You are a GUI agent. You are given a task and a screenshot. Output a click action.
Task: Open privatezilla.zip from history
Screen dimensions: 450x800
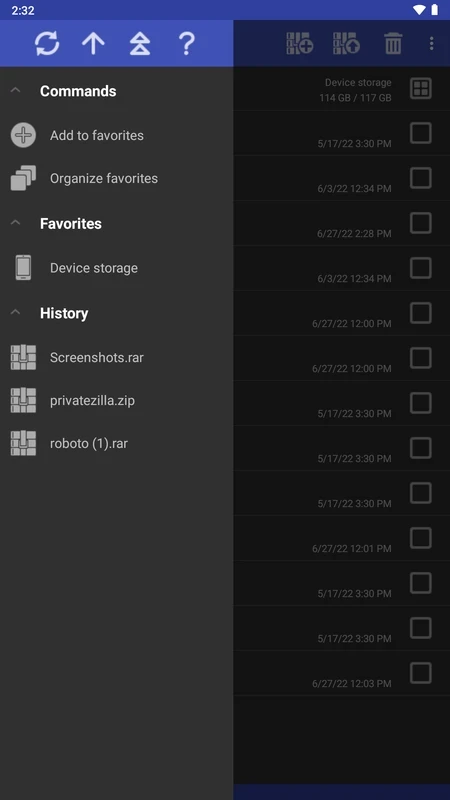tap(117, 401)
